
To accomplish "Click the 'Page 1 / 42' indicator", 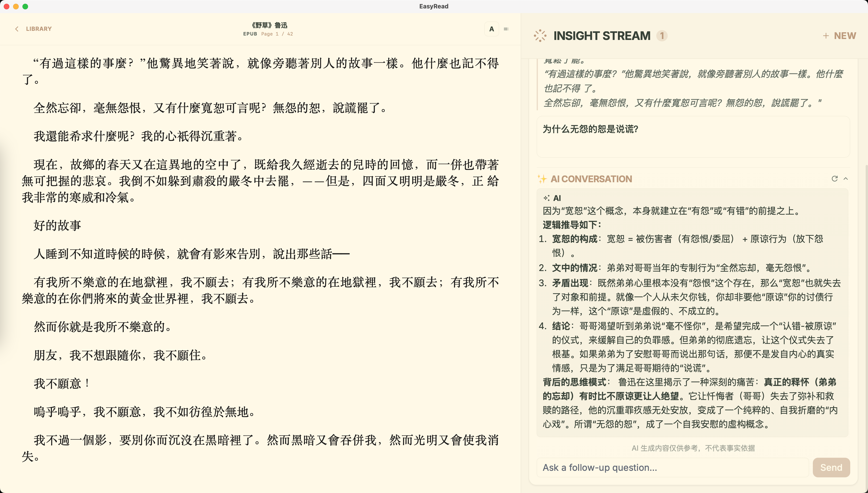I will coord(277,34).
